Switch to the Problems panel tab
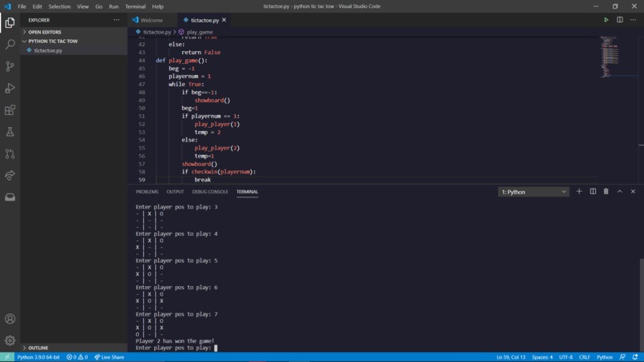This screenshot has height=362, width=644. pyautogui.click(x=147, y=192)
